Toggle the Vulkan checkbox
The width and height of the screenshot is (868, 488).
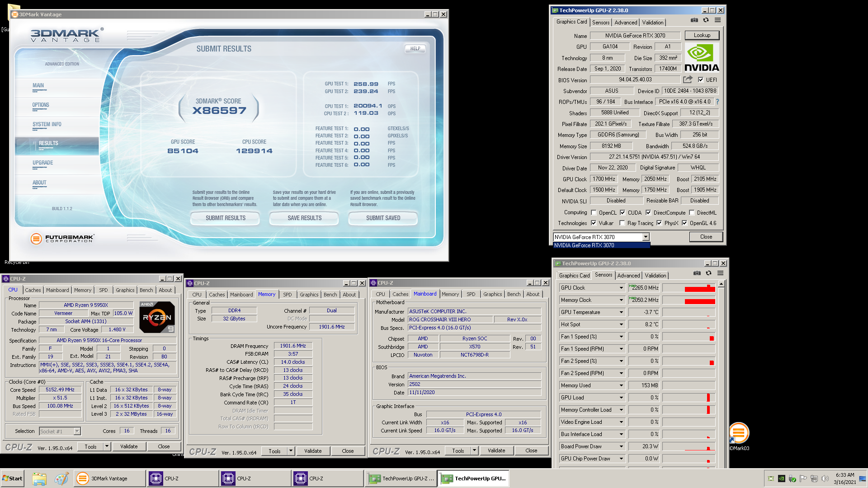[x=594, y=223]
